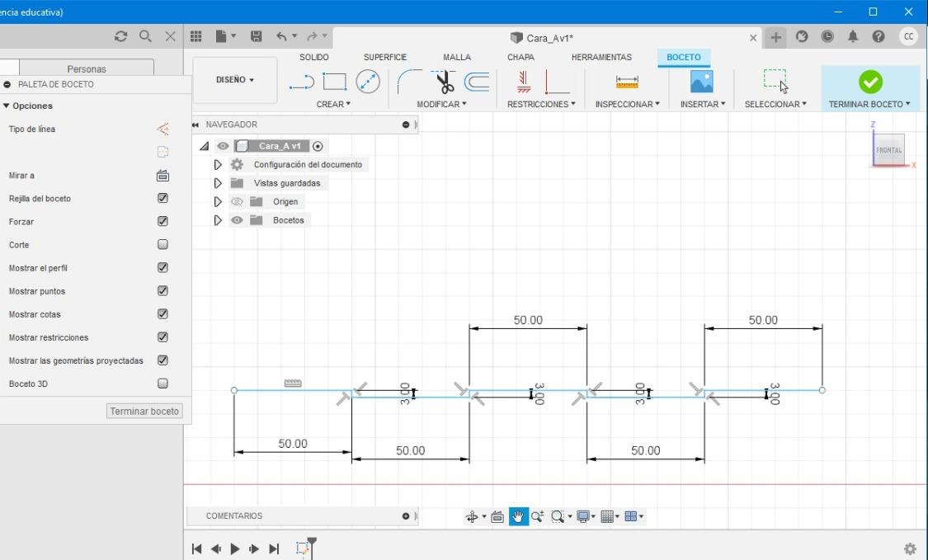
Task: Click the Mirar a icon in palette
Action: click(163, 175)
